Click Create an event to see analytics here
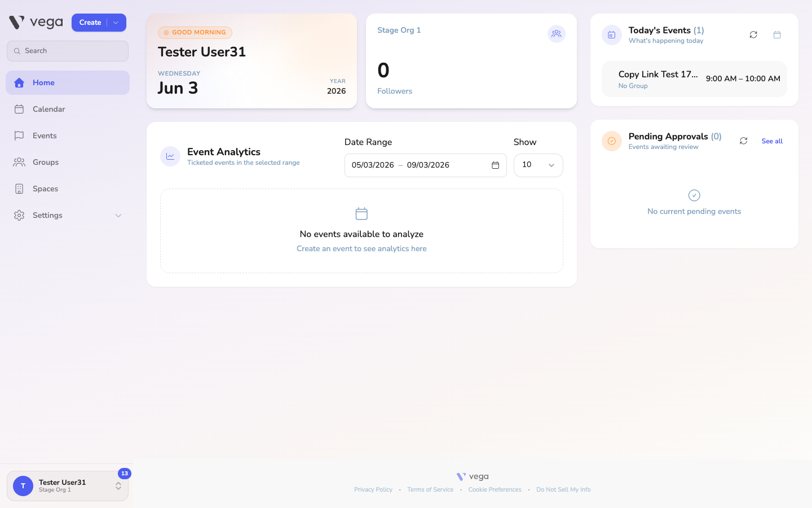Viewport: 812px width, 508px height. click(x=361, y=249)
